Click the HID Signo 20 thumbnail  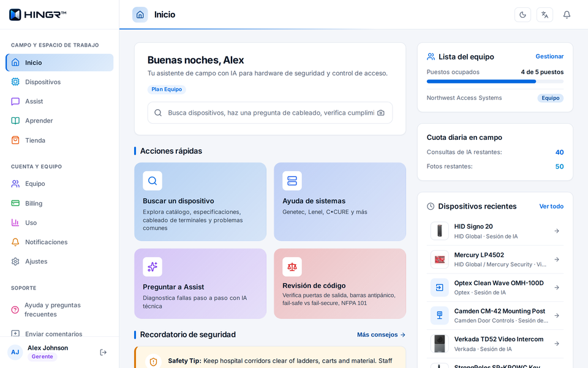[440, 231]
